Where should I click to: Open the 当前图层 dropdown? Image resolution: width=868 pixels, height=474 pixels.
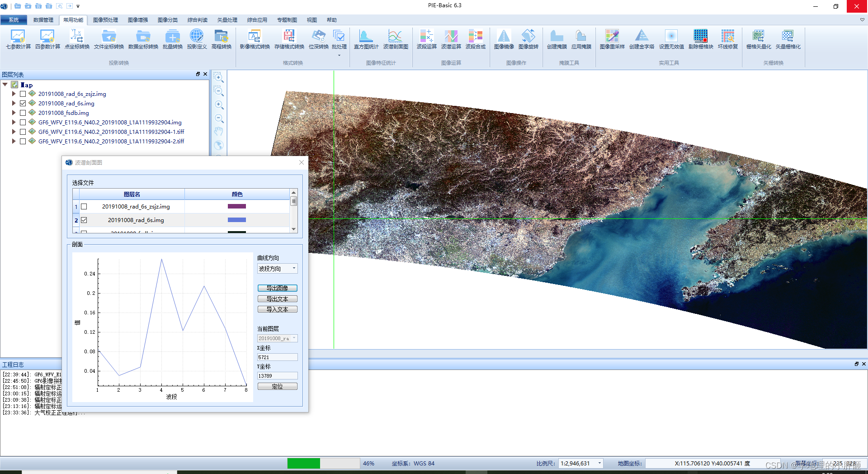click(277, 338)
